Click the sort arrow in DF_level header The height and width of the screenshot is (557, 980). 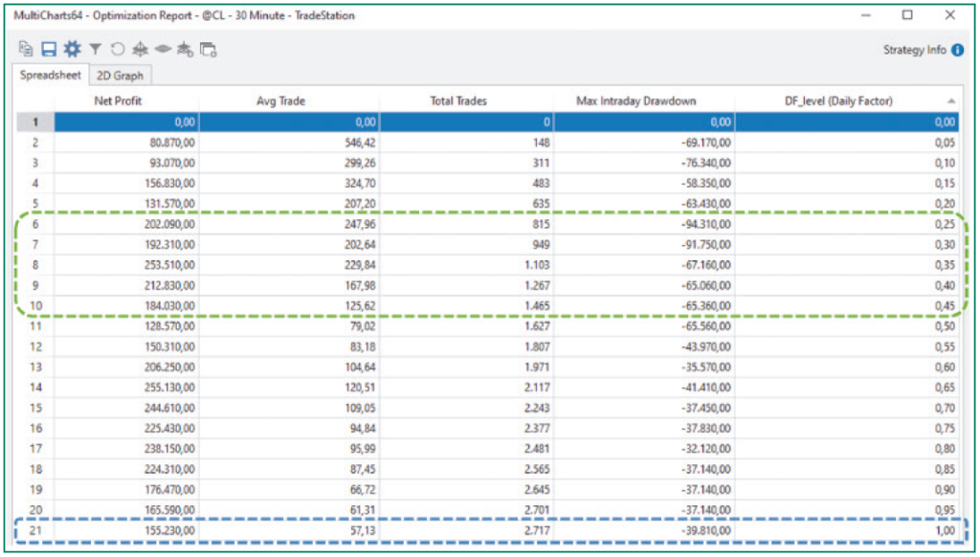pyautogui.click(x=950, y=100)
